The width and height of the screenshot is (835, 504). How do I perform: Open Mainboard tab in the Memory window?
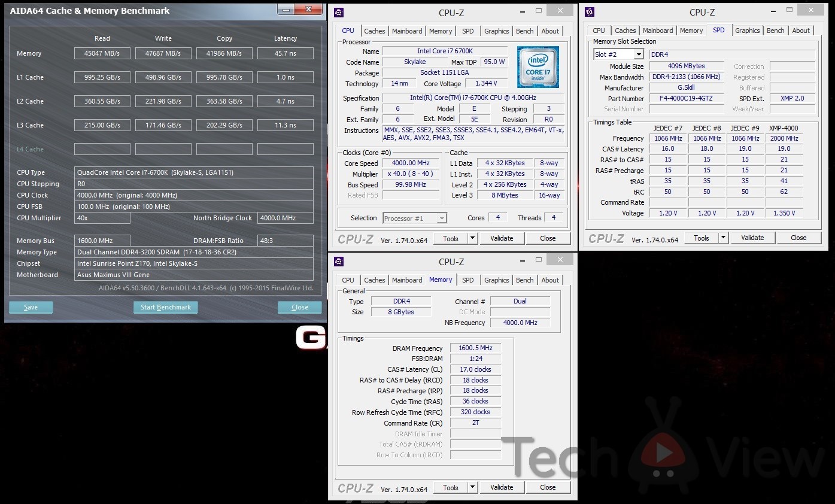(x=407, y=280)
